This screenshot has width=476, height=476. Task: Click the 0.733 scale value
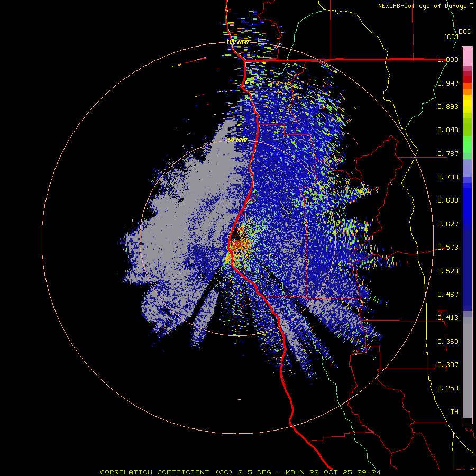coord(448,177)
